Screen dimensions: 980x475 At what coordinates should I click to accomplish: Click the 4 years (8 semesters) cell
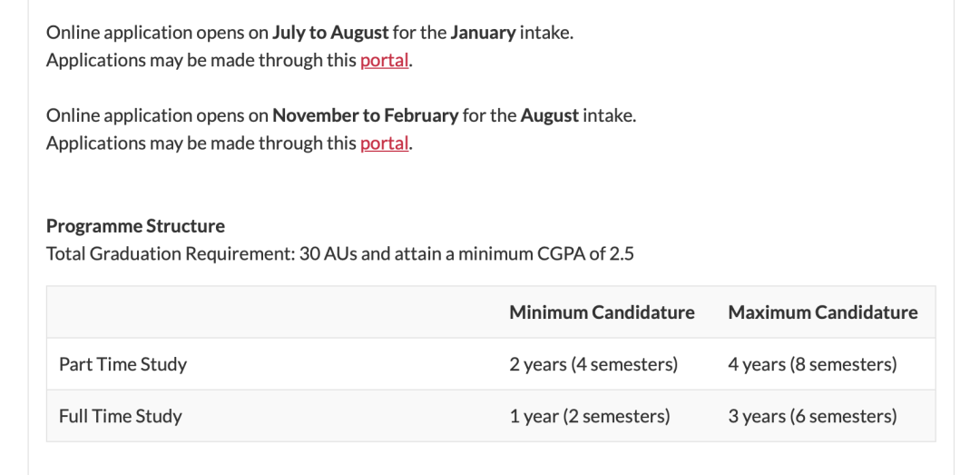[x=812, y=364]
